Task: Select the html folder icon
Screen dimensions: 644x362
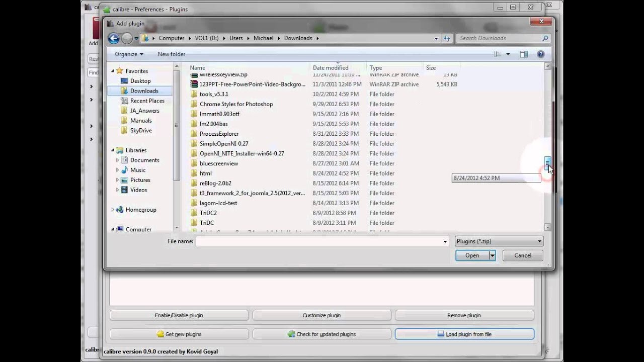Action: [x=194, y=173]
